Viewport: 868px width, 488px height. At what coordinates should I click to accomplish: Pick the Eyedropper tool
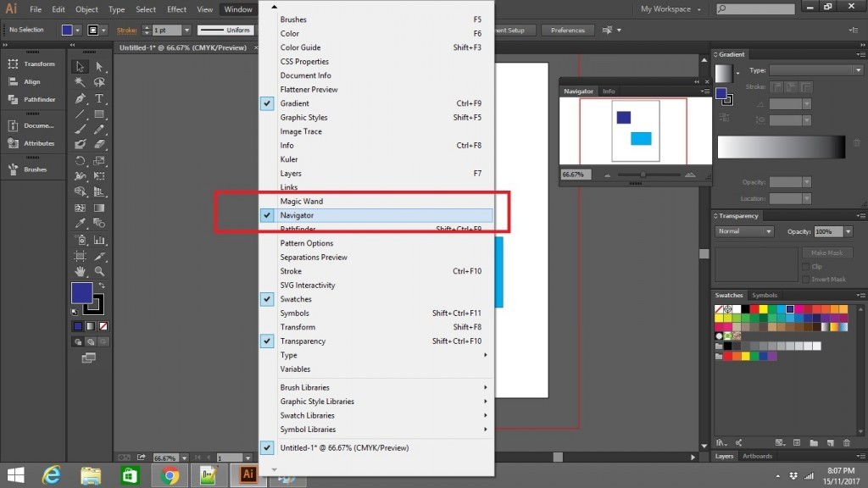pos(81,223)
